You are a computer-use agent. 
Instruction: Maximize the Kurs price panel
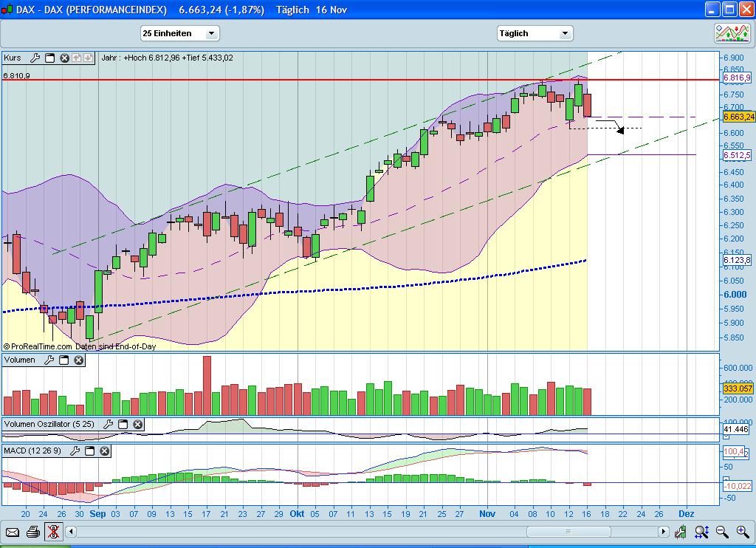(49, 58)
